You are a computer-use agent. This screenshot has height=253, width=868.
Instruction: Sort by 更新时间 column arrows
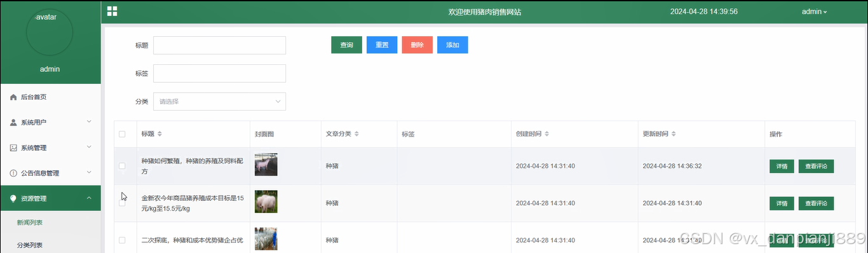pos(674,134)
